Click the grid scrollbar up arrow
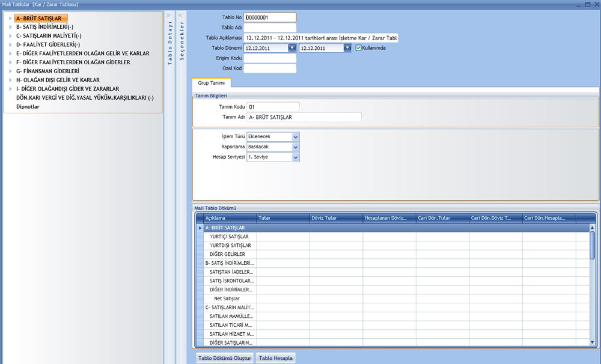The width and height of the screenshot is (601, 364). point(593,228)
